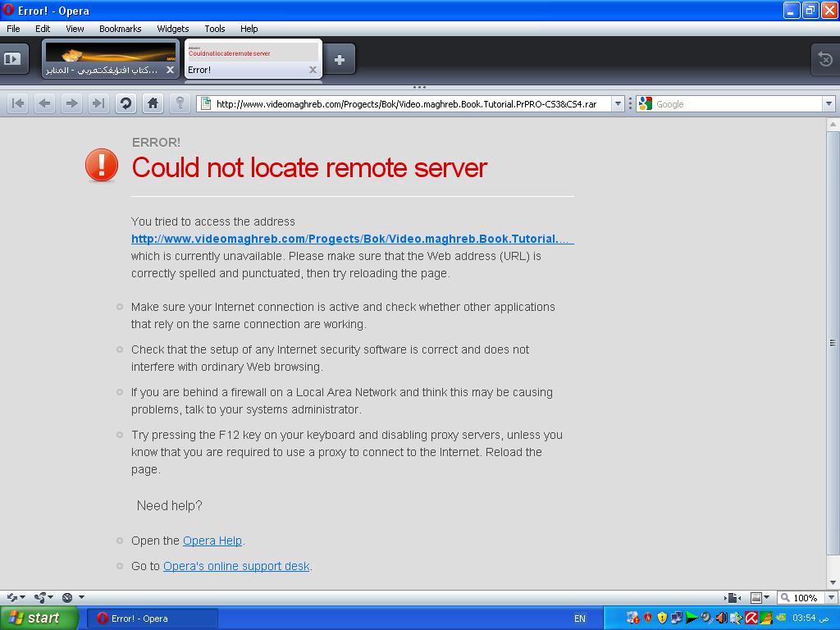Click the scrollbar up arrow

[833, 125]
